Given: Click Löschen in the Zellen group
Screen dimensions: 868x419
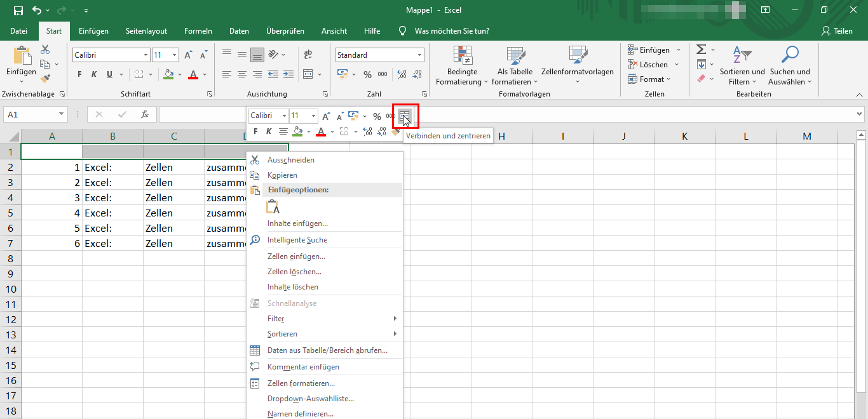Looking at the screenshot, I should (x=654, y=64).
